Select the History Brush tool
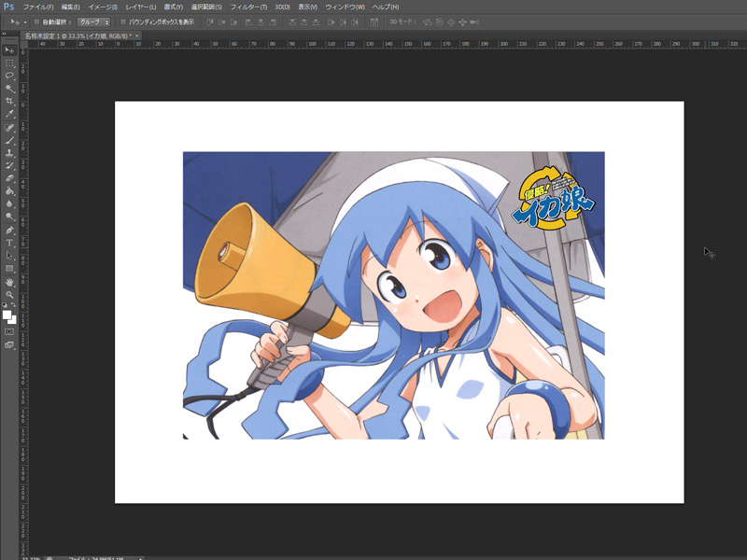This screenshot has height=560, width=747. point(9,166)
